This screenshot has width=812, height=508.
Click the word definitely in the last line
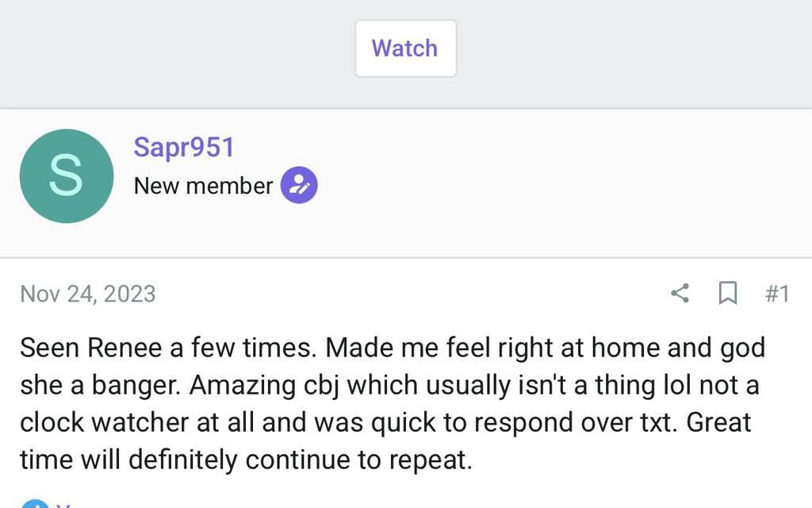(x=186, y=460)
